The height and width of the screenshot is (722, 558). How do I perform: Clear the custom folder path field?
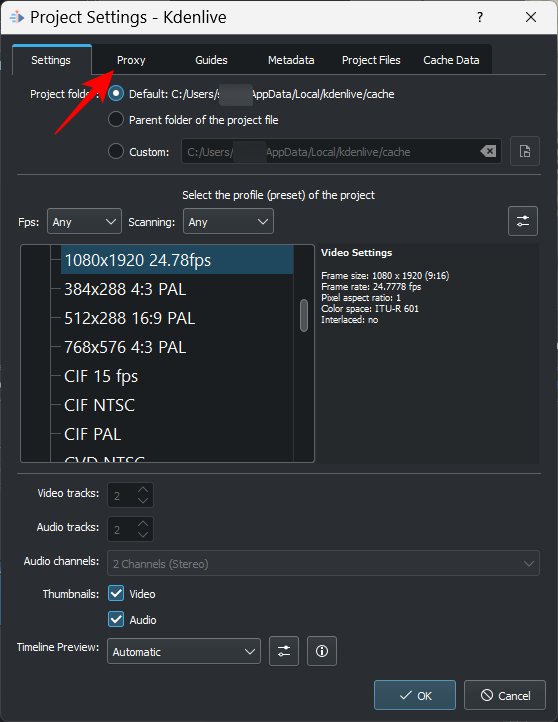point(488,151)
